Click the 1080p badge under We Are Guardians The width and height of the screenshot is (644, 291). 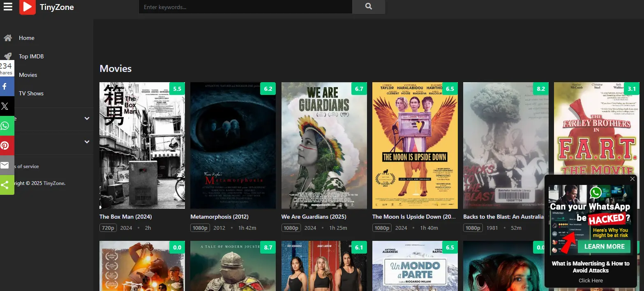pyautogui.click(x=291, y=228)
